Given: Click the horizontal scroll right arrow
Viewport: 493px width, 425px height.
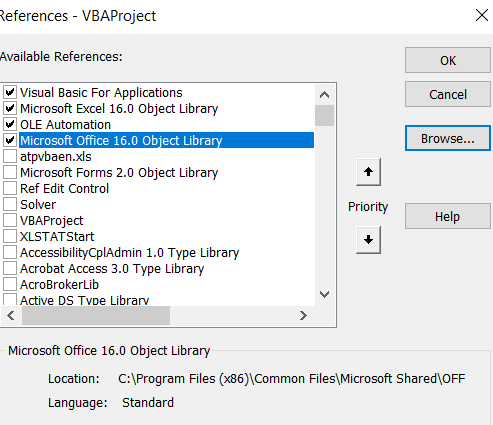Looking at the screenshot, I should tap(303, 315).
